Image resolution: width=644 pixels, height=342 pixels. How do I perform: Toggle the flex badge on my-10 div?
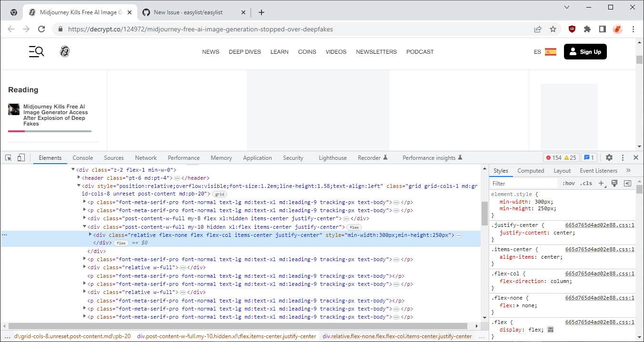(x=354, y=227)
